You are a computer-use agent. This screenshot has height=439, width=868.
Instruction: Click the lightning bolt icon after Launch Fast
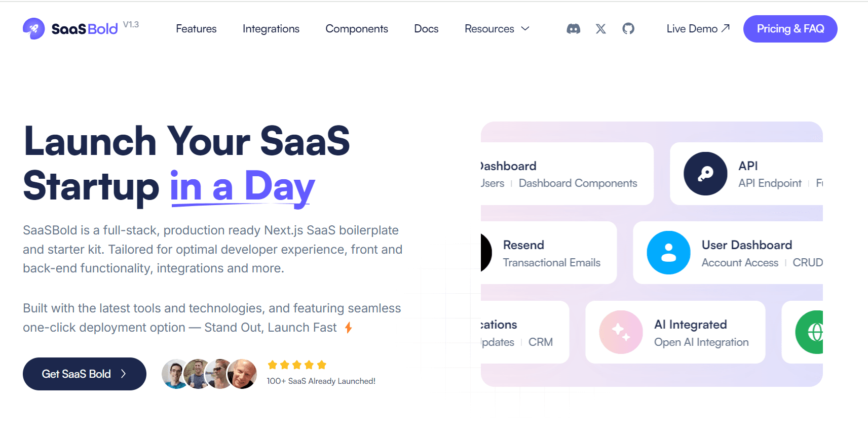(x=348, y=328)
